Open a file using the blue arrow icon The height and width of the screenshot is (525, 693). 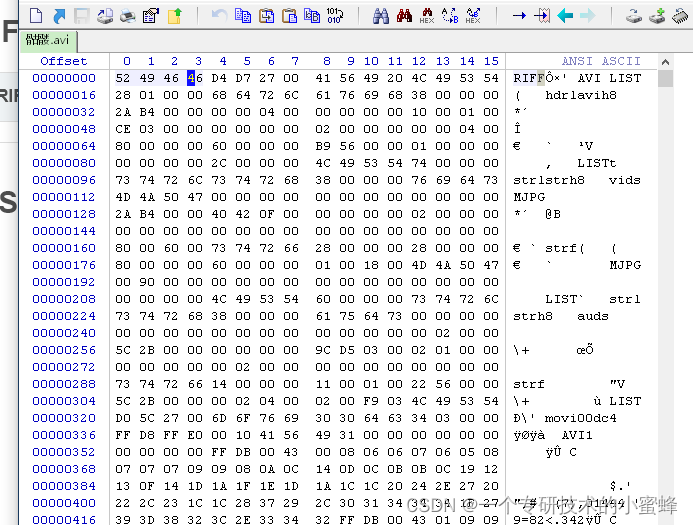click(59, 16)
